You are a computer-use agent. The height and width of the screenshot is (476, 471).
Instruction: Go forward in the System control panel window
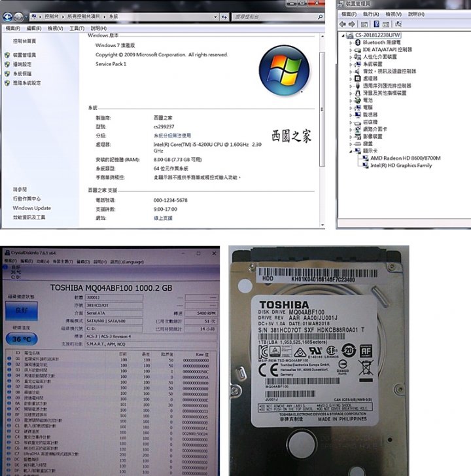click(18, 17)
